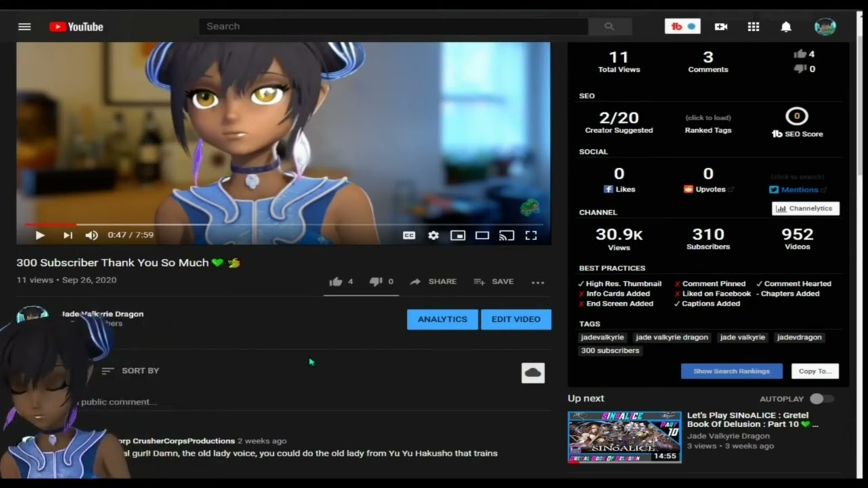Select the jadevalkyrie tag
The width and height of the screenshot is (868, 488).
[x=603, y=338]
